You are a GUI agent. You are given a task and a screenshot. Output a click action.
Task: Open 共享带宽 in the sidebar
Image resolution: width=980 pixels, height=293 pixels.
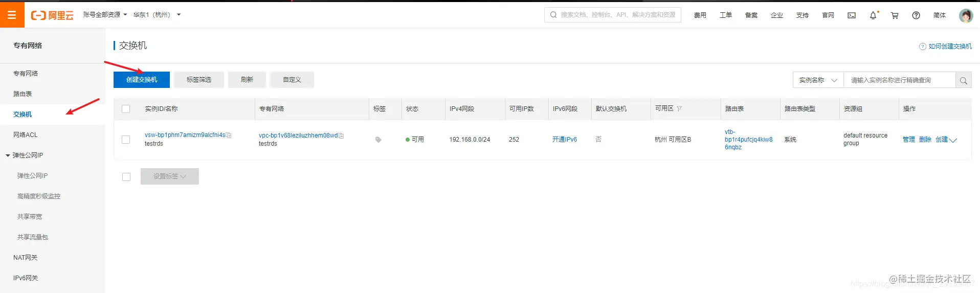pos(30,217)
